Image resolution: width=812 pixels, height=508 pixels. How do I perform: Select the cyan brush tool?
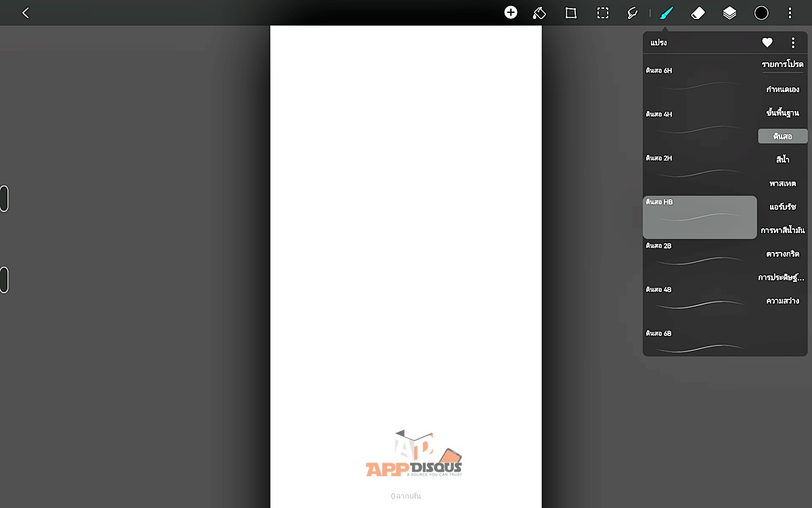[x=667, y=13]
